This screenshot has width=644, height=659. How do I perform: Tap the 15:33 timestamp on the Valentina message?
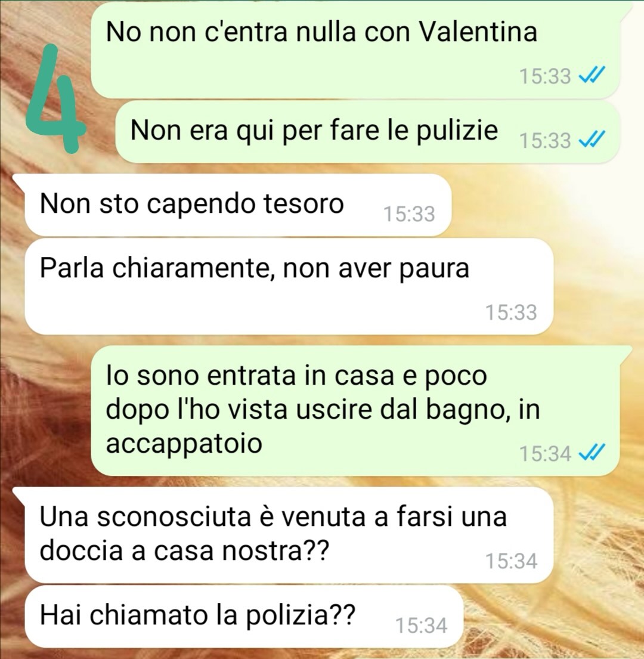(545, 76)
